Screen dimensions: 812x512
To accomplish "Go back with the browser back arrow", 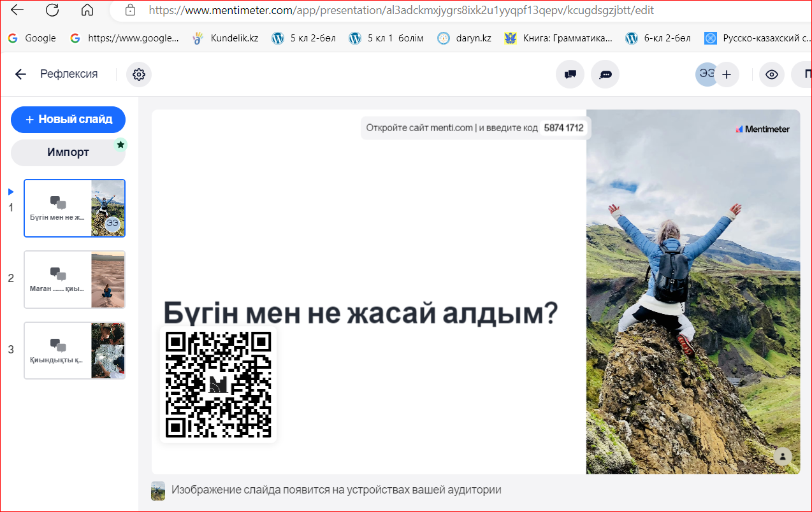I will 18,10.
